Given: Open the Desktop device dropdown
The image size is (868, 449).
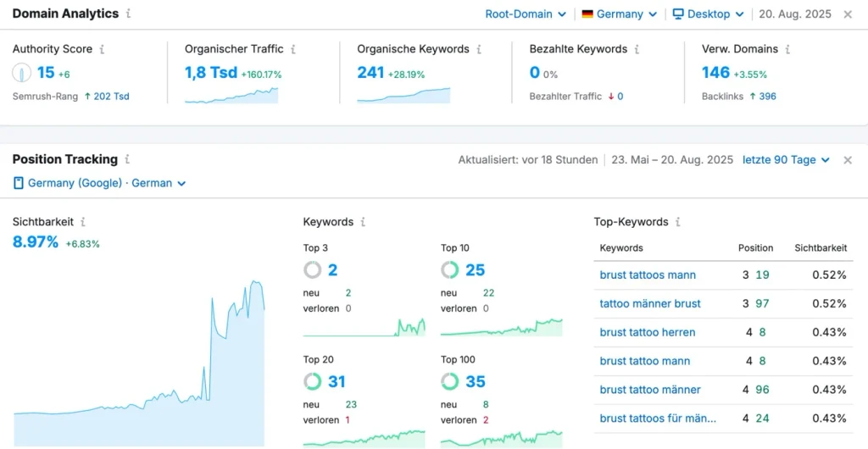Looking at the screenshot, I should pyautogui.click(x=708, y=14).
